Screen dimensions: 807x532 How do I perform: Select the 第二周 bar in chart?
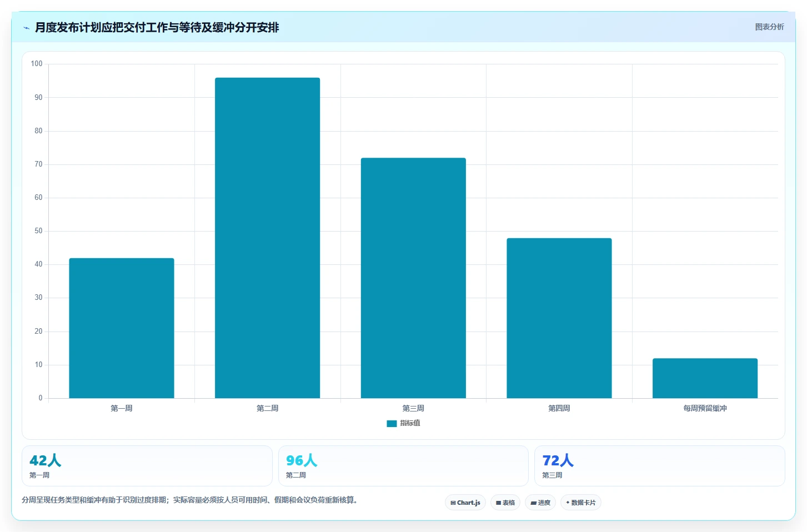pyautogui.click(x=267, y=238)
